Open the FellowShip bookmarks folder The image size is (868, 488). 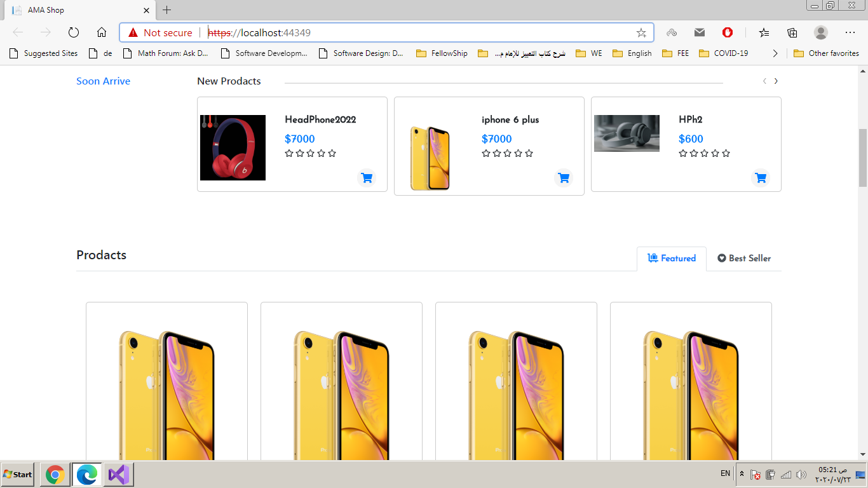coord(442,53)
